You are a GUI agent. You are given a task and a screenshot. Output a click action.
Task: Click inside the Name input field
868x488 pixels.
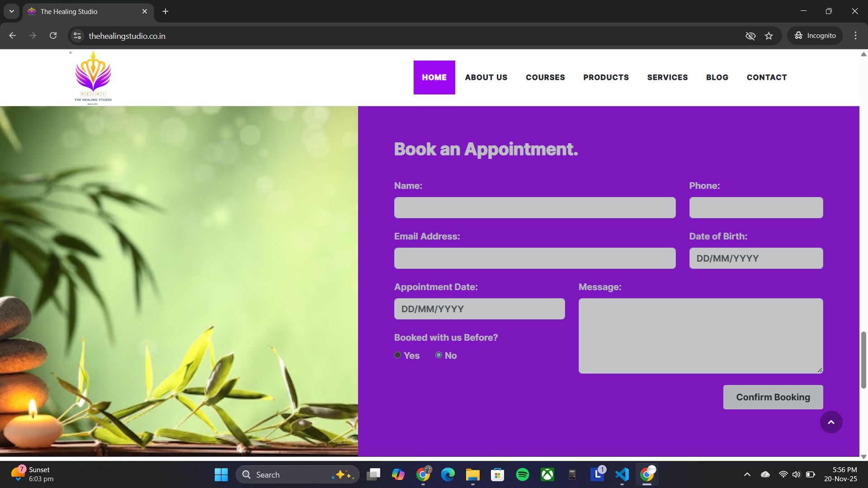coord(534,207)
